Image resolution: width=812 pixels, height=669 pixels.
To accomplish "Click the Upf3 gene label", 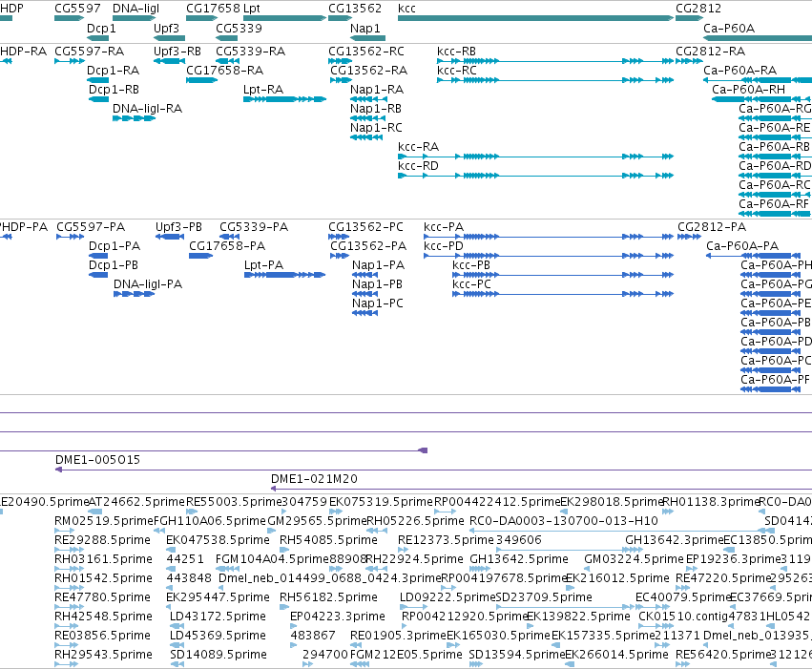I will (x=166, y=29).
